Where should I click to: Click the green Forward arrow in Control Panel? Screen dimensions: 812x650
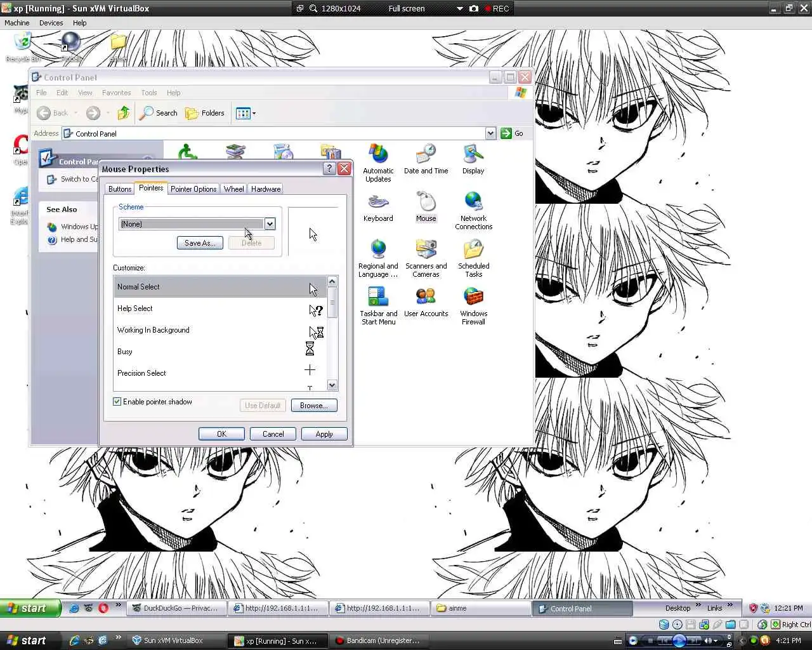tap(93, 113)
